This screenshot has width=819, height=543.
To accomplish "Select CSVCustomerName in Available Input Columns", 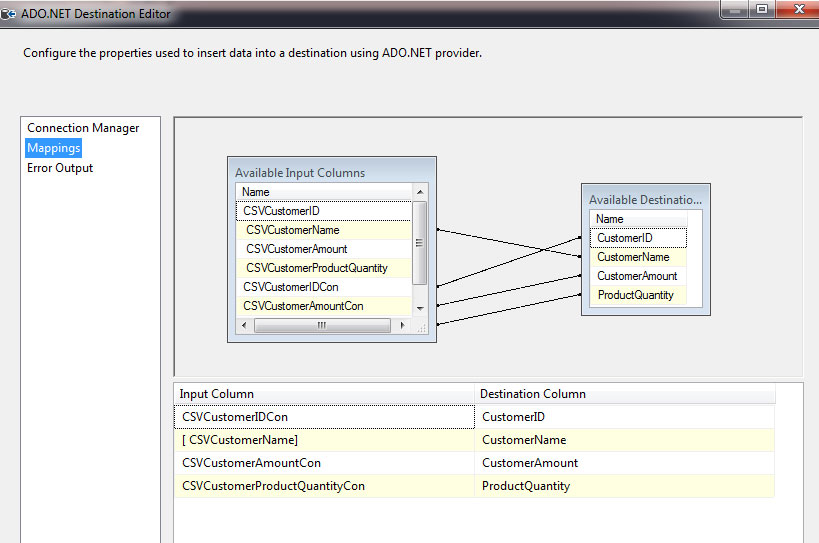I will pyautogui.click(x=324, y=230).
